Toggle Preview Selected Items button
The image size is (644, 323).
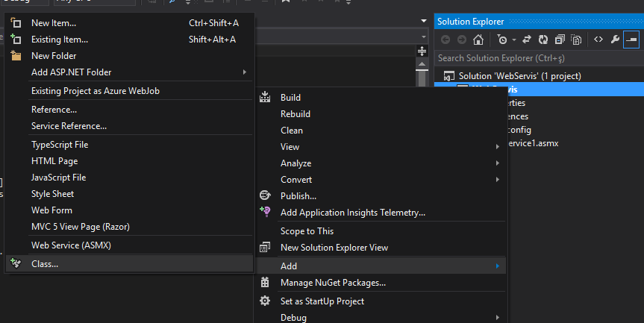(x=631, y=40)
